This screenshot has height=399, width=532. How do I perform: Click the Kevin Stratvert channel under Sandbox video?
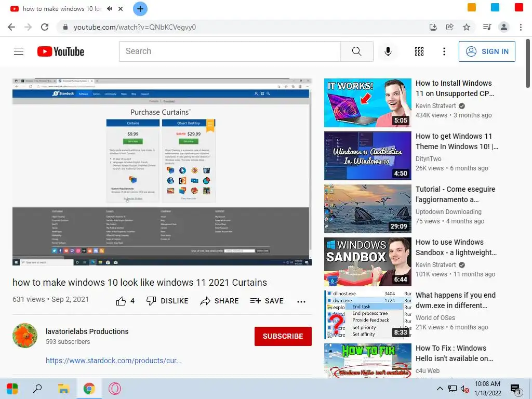click(436, 264)
